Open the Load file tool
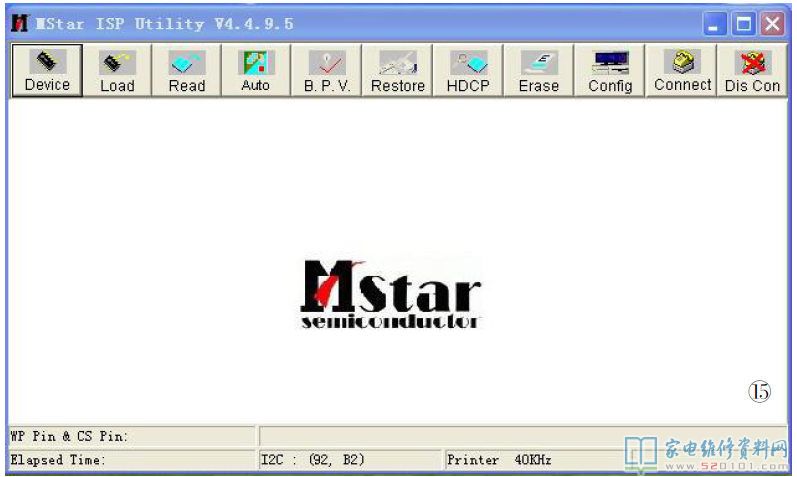The height and width of the screenshot is (477, 797). tap(117, 71)
